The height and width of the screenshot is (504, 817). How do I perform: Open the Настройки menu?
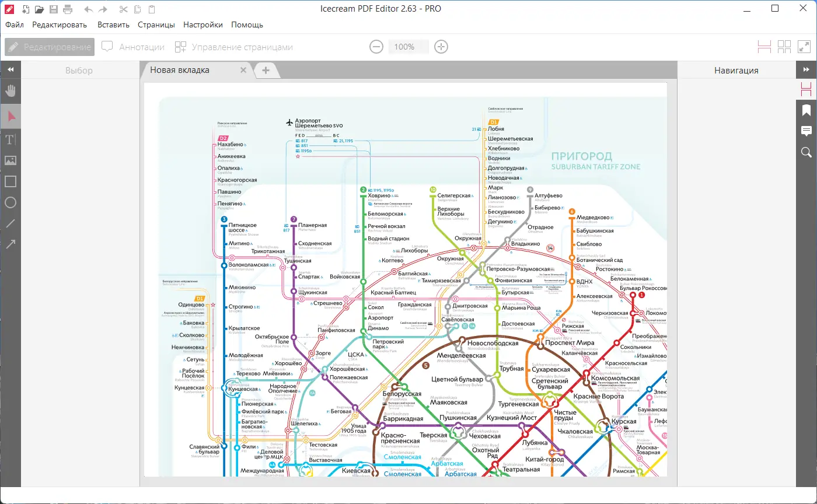tap(203, 25)
